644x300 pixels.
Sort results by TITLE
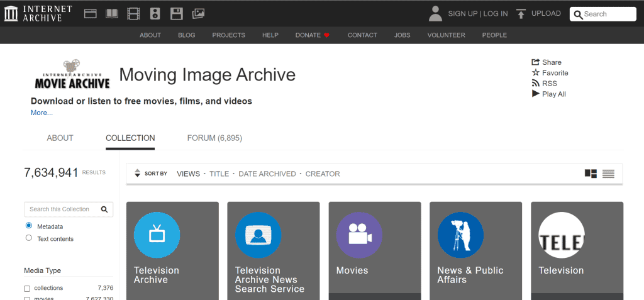tap(219, 174)
